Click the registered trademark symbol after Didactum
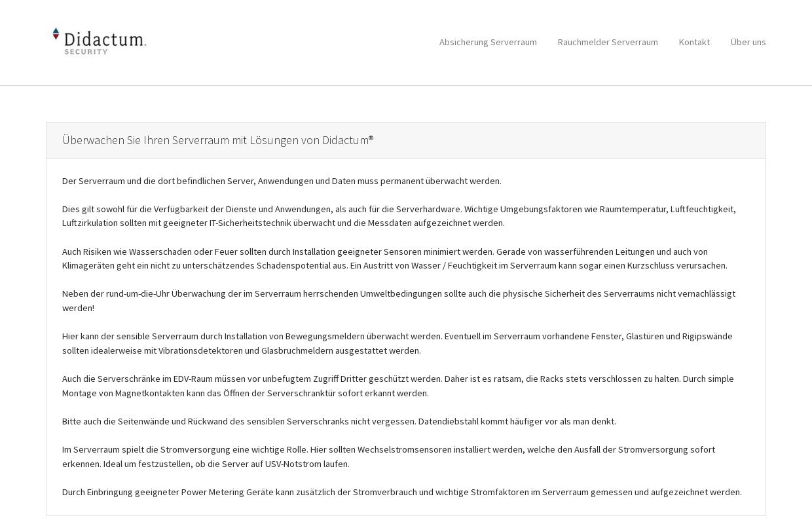812x524 pixels. click(371, 136)
